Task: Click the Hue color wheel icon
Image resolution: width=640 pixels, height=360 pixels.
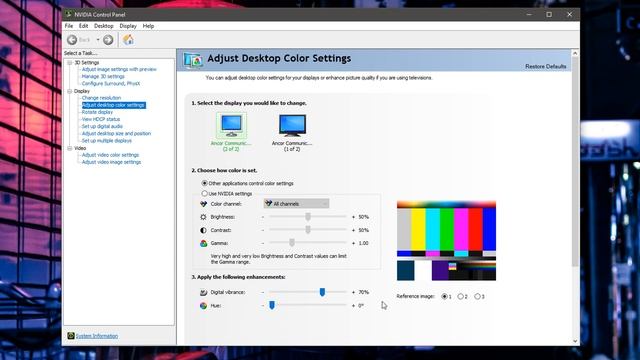Action: click(x=203, y=305)
